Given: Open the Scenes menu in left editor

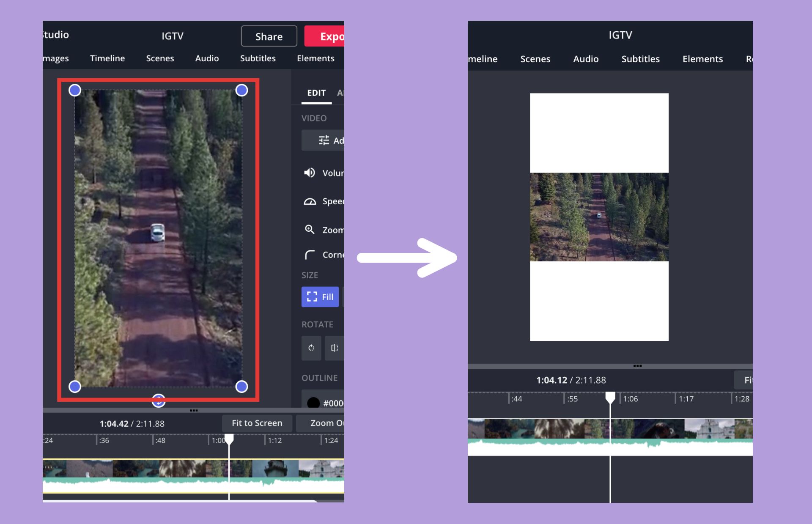Looking at the screenshot, I should tap(160, 58).
